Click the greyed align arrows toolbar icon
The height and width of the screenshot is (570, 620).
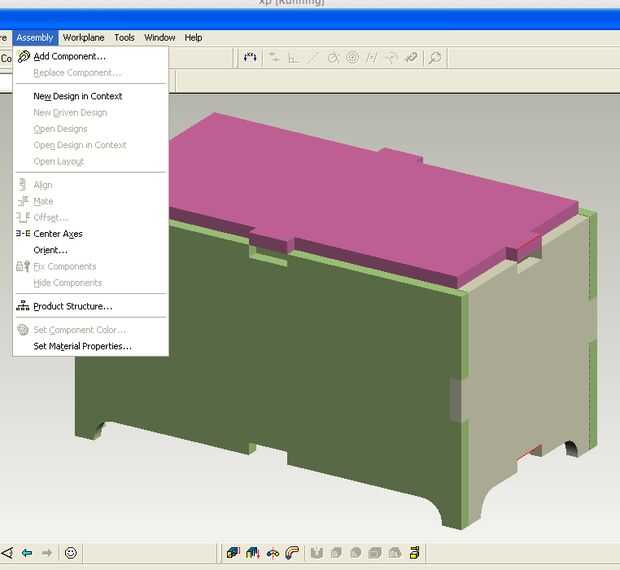(274, 58)
